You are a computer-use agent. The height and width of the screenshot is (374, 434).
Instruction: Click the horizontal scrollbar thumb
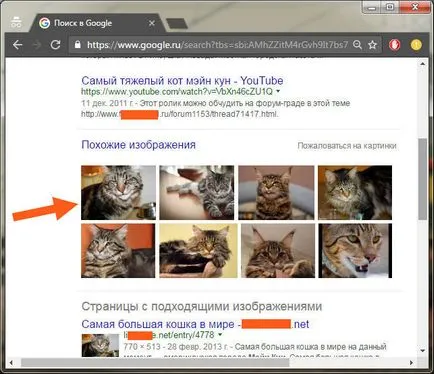click(x=155, y=362)
